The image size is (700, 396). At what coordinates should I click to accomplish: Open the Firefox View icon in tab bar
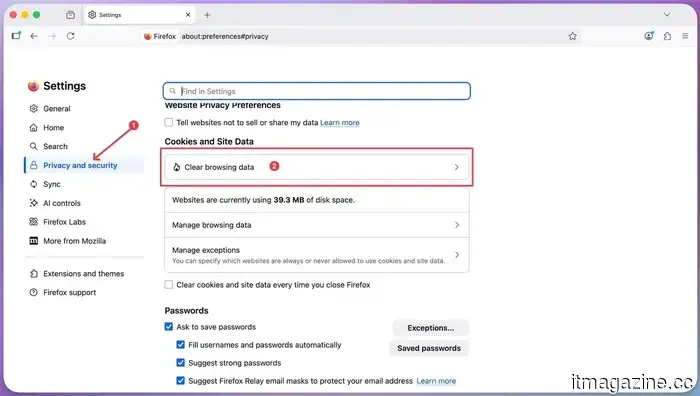pyautogui.click(x=71, y=15)
